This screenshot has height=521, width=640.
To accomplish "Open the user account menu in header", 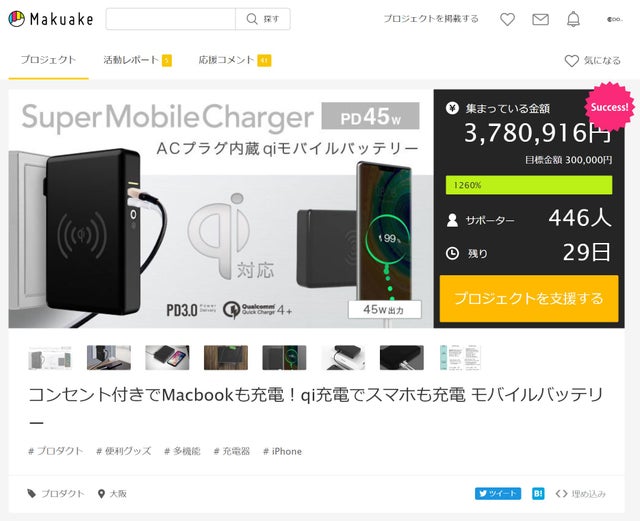I will [x=614, y=19].
